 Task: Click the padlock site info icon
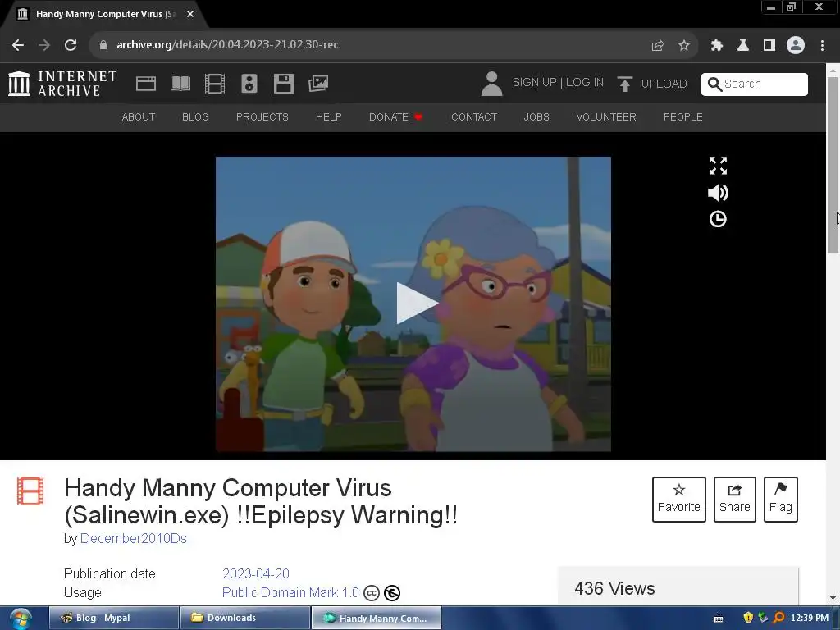[103, 45]
